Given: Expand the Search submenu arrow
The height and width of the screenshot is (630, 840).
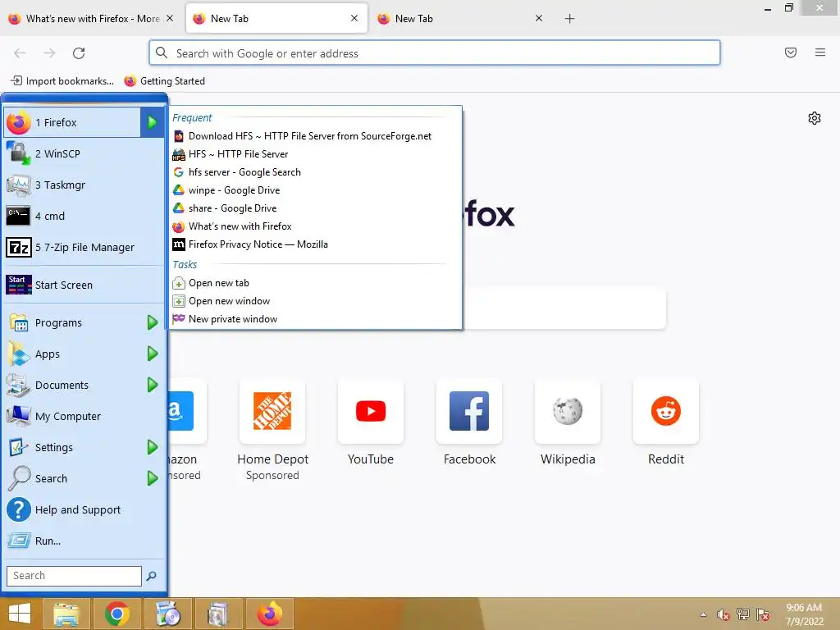Looking at the screenshot, I should (x=153, y=478).
